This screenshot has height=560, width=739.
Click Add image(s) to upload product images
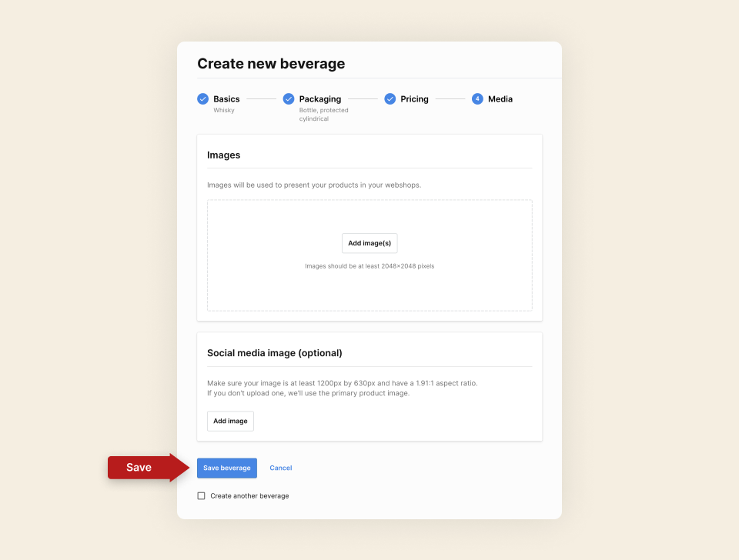[x=369, y=242]
